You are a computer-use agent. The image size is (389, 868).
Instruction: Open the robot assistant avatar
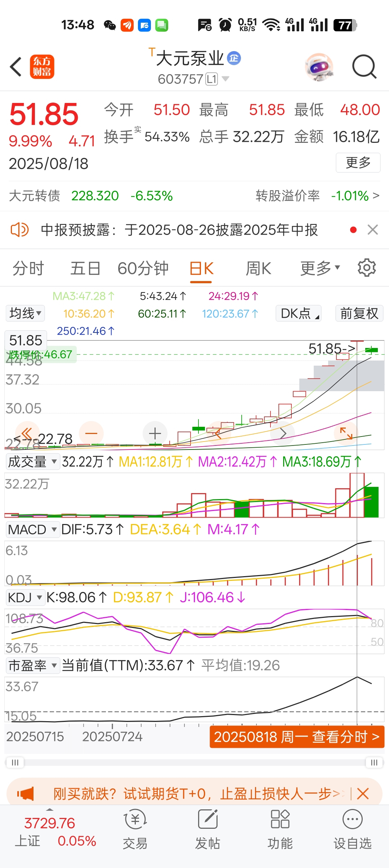(319, 67)
